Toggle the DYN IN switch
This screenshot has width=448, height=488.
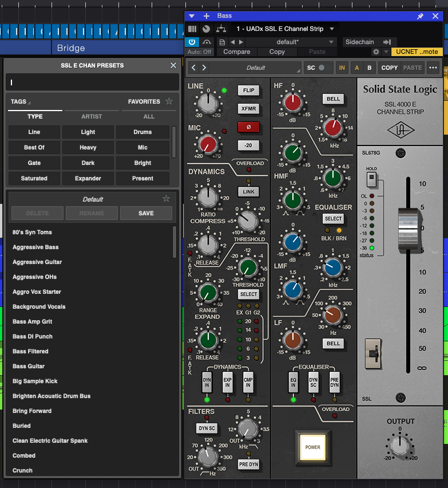pyautogui.click(x=207, y=382)
